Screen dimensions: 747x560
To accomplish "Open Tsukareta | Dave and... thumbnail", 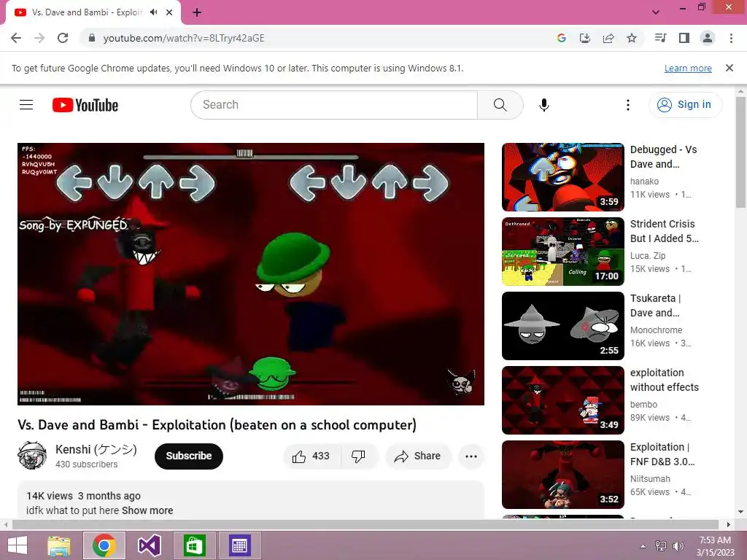I will (562, 326).
